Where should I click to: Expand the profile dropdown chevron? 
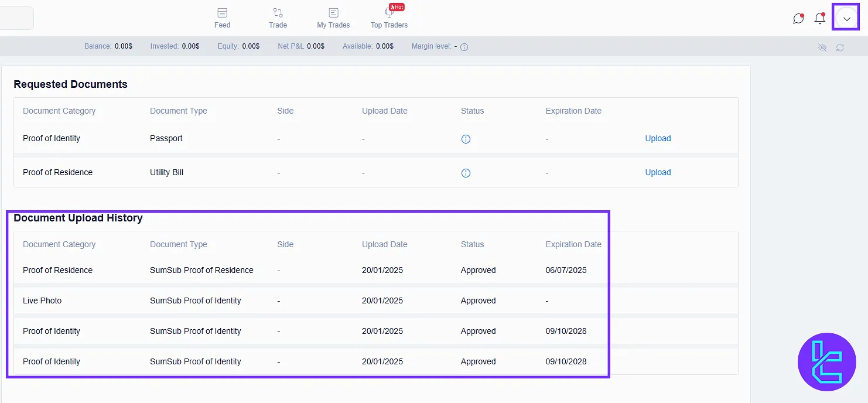tap(846, 19)
